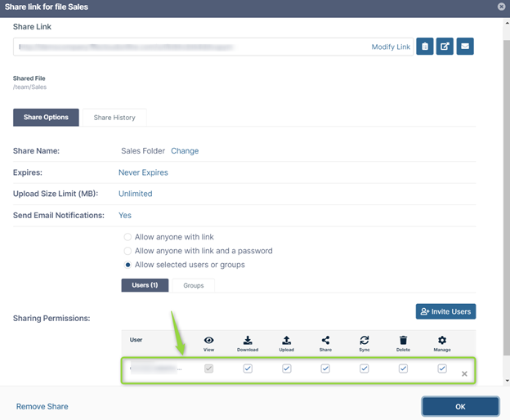The height and width of the screenshot is (420, 510).
Task: Click the Upload icon column header
Action: pyautogui.click(x=287, y=344)
